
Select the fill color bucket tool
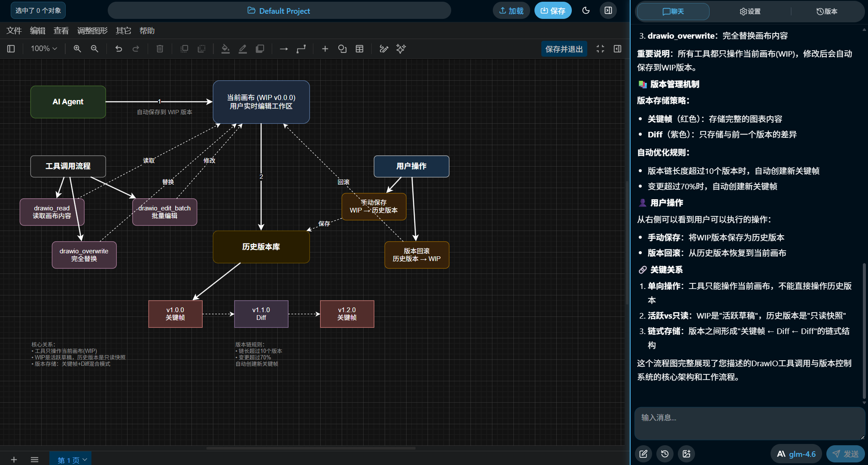(225, 49)
